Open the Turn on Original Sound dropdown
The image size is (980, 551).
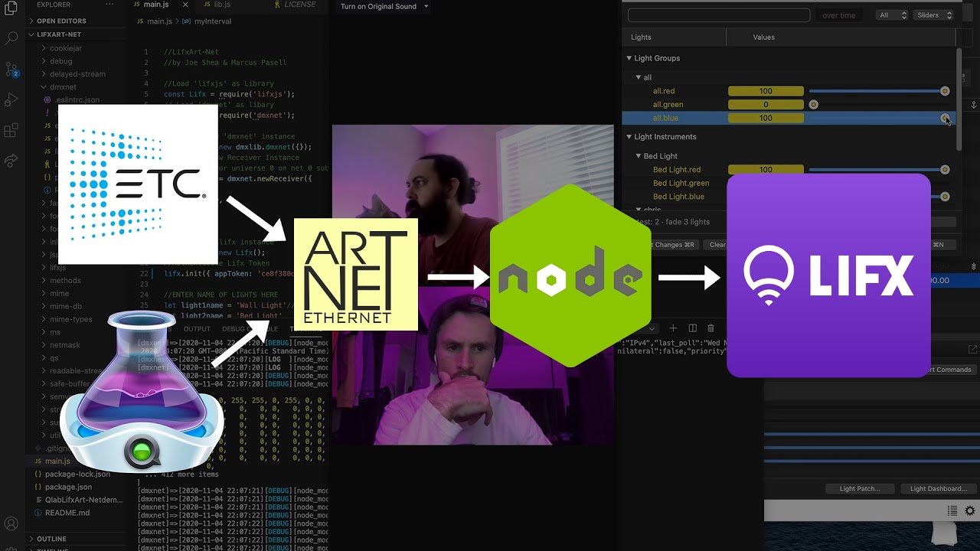(x=384, y=6)
